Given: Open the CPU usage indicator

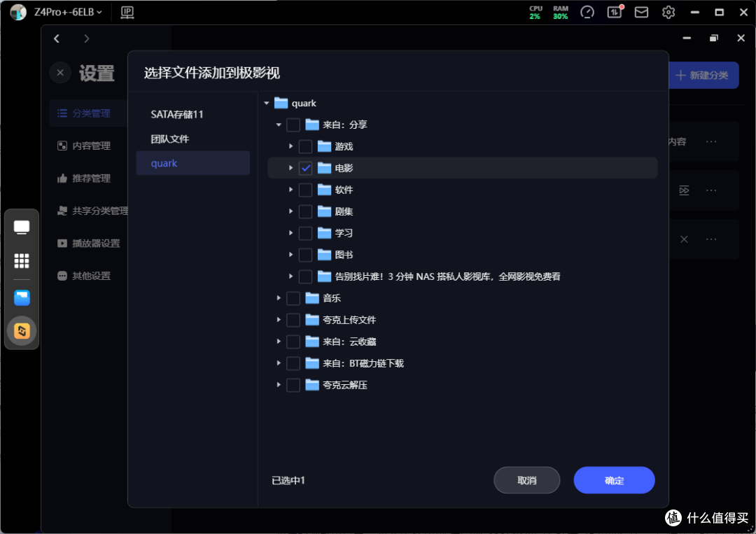Looking at the screenshot, I should (535, 13).
